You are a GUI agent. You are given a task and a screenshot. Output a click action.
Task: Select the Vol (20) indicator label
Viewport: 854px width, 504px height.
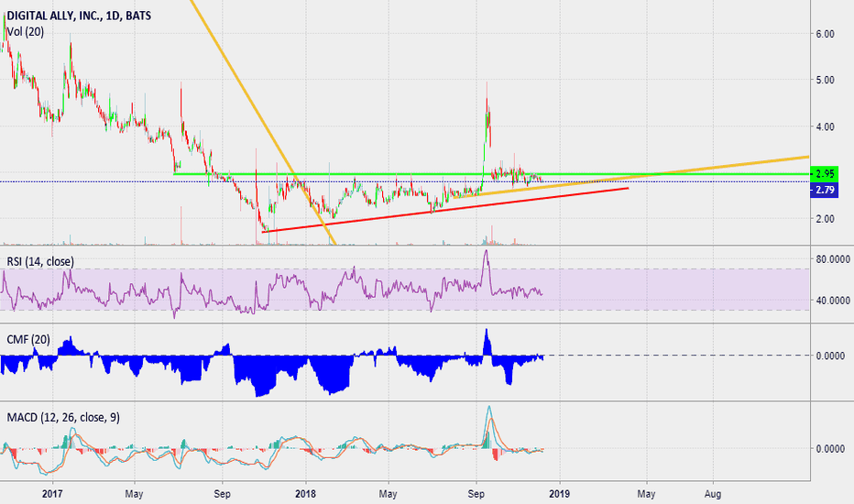pyautogui.click(x=26, y=31)
